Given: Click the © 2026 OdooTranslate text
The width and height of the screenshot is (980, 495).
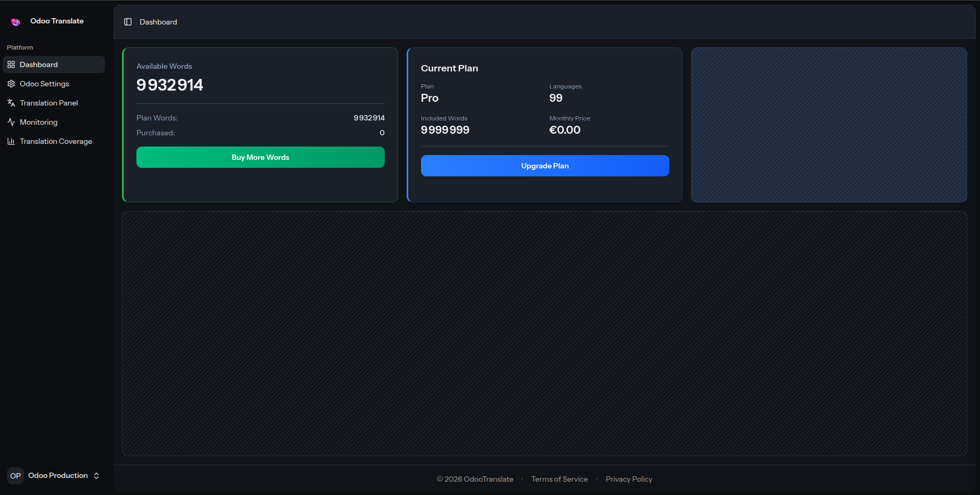Looking at the screenshot, I should coord(475,479).
